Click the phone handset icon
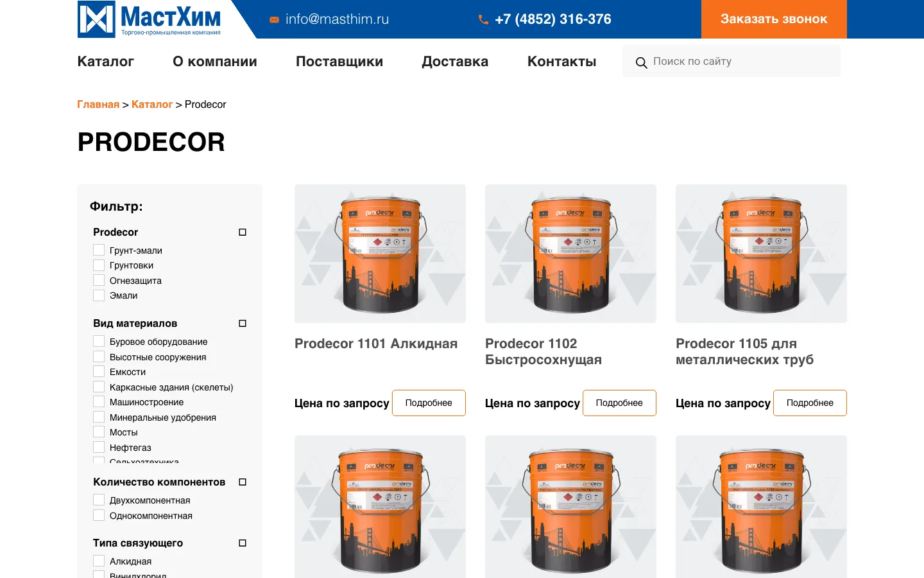This screenshot has height=578, width=924. point(483,20)
